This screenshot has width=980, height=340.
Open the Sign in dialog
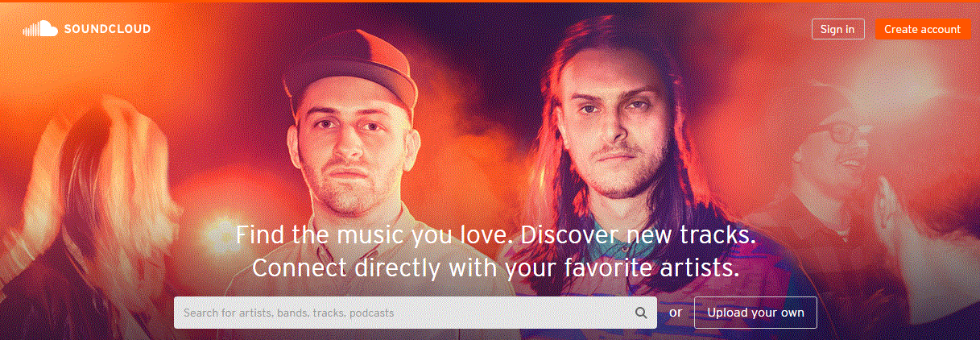tap(837, 29)
